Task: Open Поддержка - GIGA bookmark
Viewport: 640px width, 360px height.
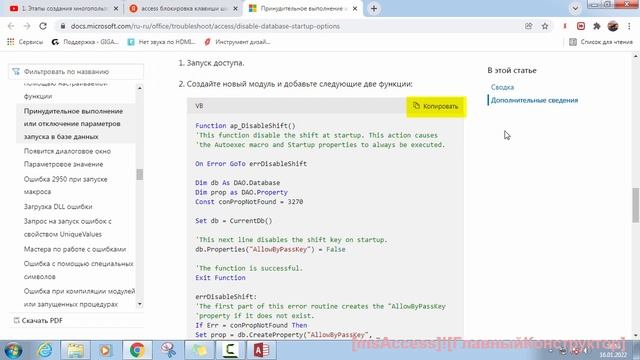Action: click(x=85, y=42)
